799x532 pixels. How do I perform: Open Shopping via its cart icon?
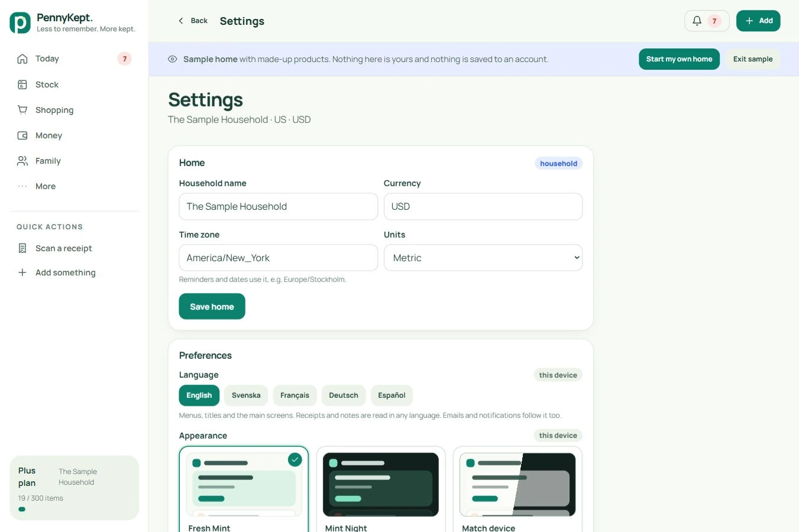pyautogui.click(x=22, y=110)
